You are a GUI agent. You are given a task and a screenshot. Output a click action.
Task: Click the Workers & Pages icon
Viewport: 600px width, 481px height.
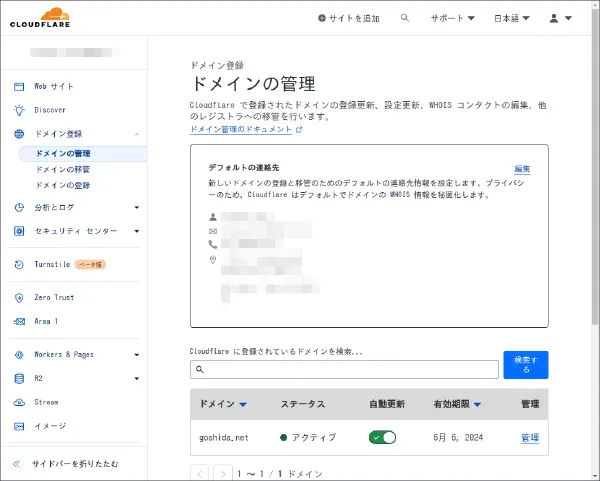pyautogui.click(x=19, y=355)
